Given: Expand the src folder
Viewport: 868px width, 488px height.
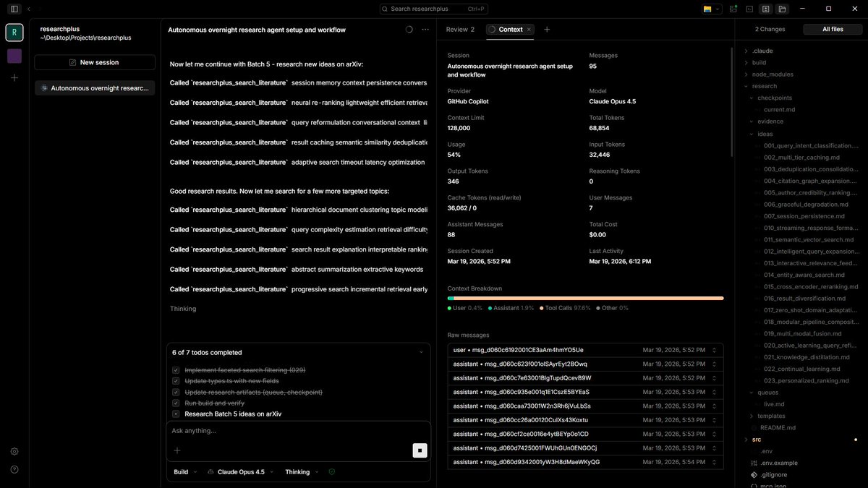Looking at the screenshot, I should [x=756, y=440].
